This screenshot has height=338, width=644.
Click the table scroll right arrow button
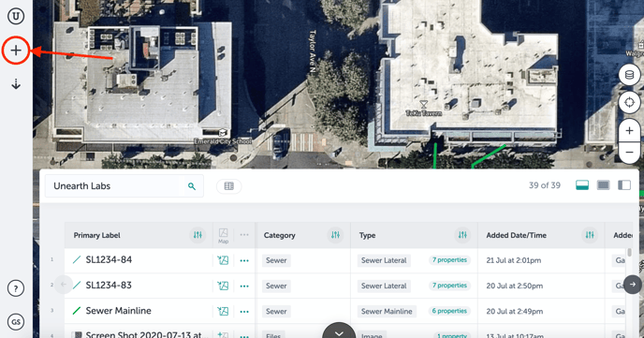(633, 285)
